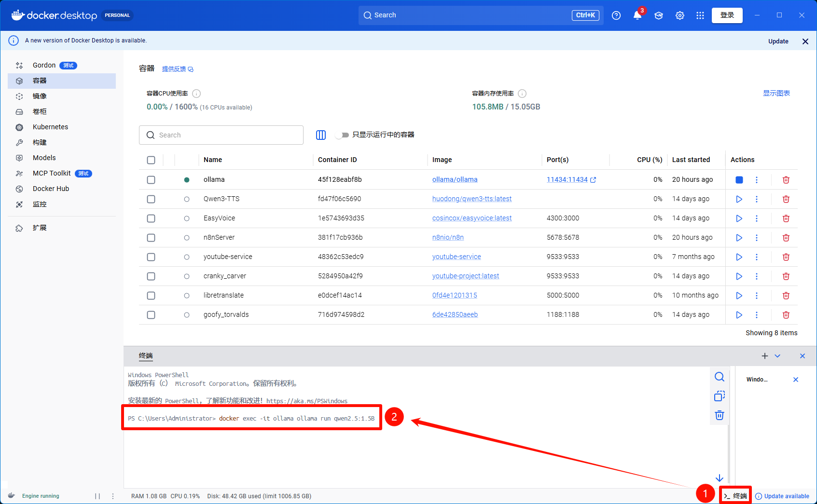Open more actions for goofy_torvalds container

tap(757, 315)
